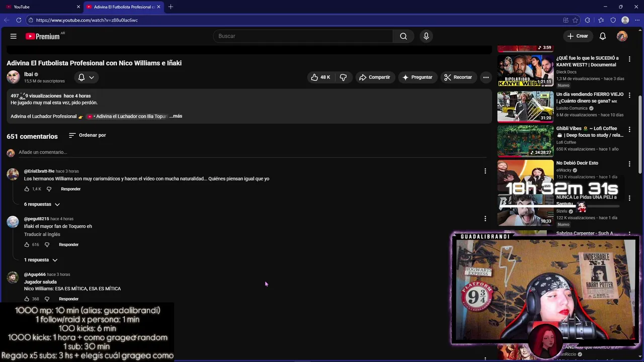The image size is (644, 362).
Task: Open options for No Debió Decir Esto video
Action: 629,164
